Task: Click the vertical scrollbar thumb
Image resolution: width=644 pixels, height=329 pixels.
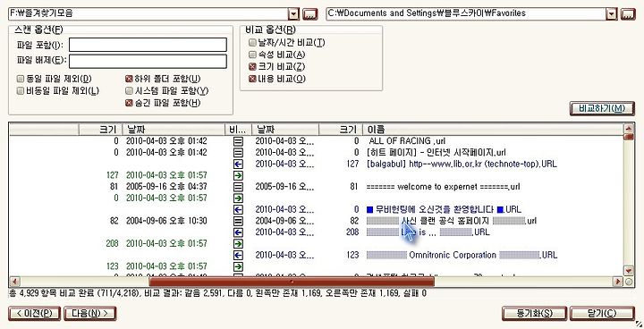Action: [x=629, y=137]
